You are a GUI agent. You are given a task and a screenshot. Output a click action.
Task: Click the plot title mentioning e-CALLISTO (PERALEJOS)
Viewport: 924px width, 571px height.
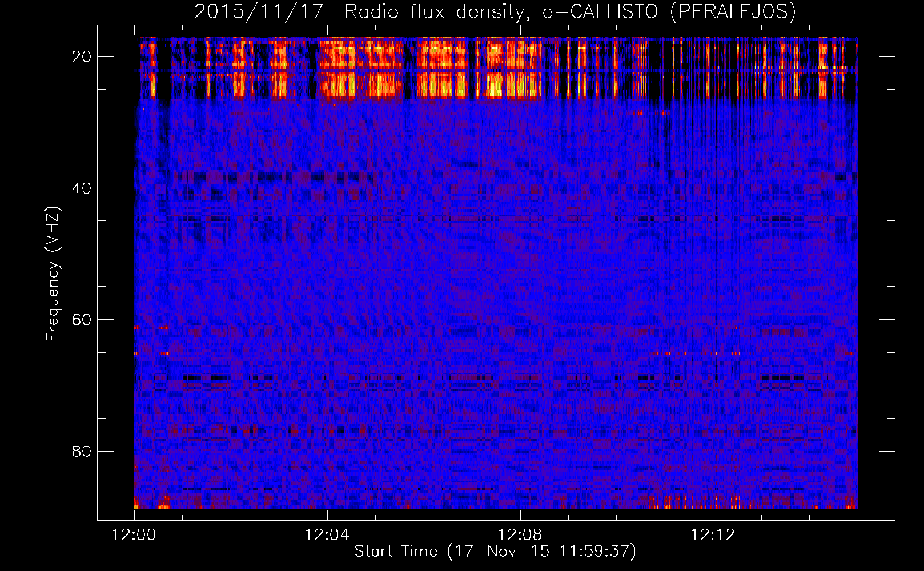coord(495,11)
